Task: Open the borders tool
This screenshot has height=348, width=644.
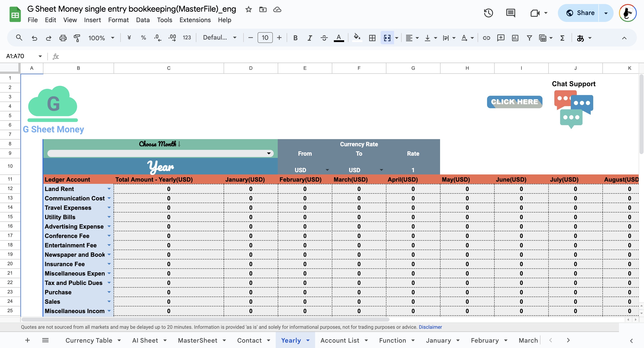Action: coord(372,38)
